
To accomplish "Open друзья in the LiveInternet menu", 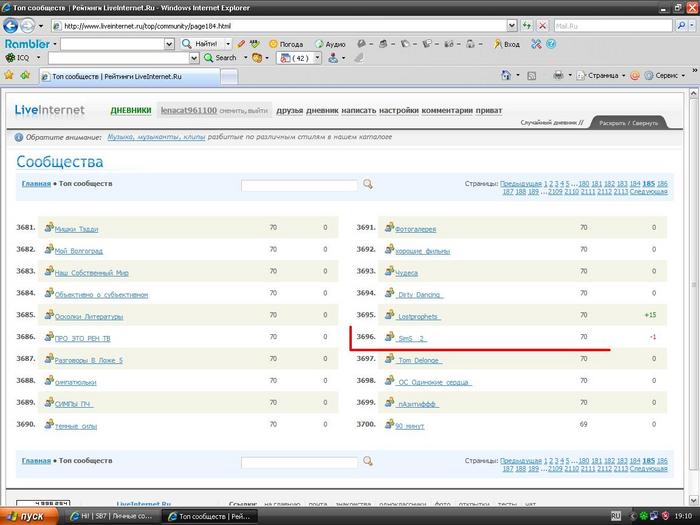I will (x=289, y=110).
